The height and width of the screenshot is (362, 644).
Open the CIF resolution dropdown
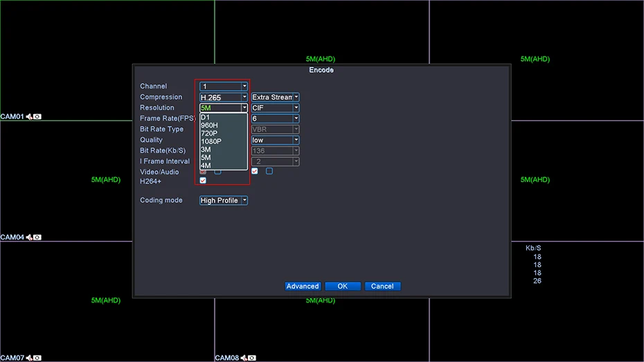(275, 108)
